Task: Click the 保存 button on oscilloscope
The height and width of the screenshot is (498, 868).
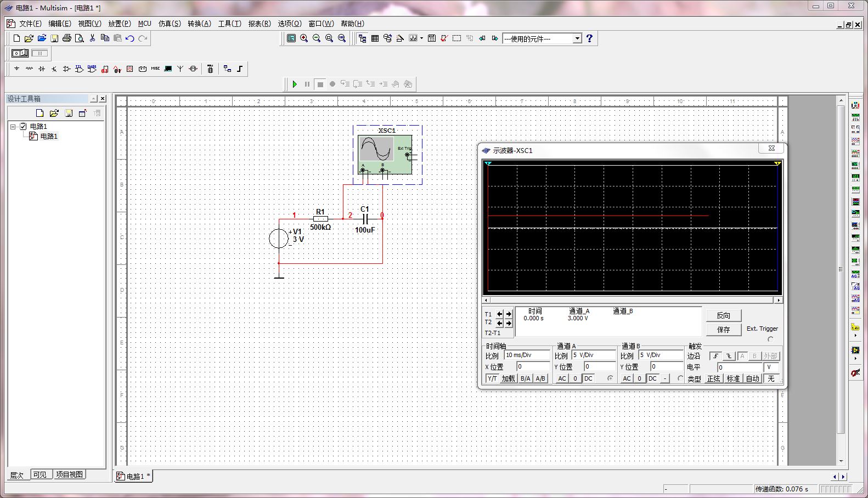Action: (723, 330)
